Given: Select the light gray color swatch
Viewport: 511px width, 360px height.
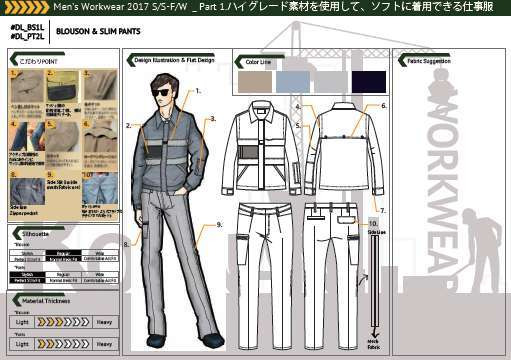Looking at the screenshot, I should pyautogui.click(x=331, y=82).
